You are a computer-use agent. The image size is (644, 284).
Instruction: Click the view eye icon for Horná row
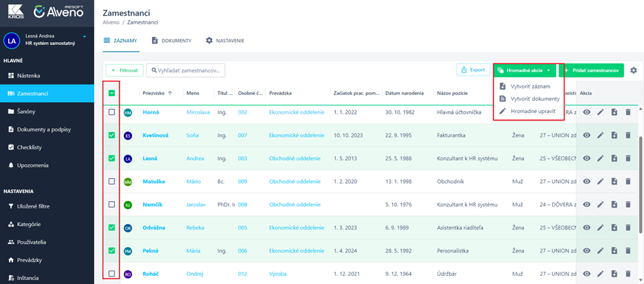(587, 112)
